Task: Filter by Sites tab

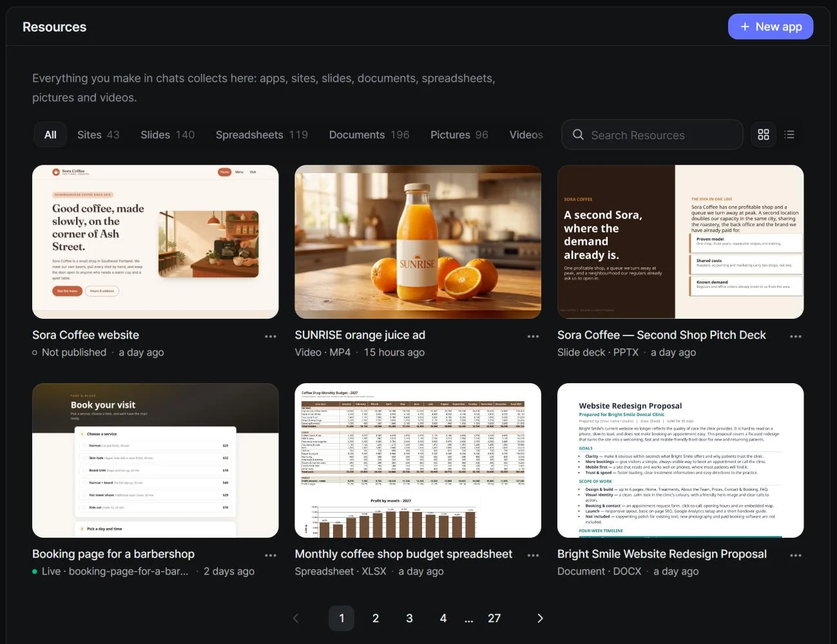Action: (99, 135)
